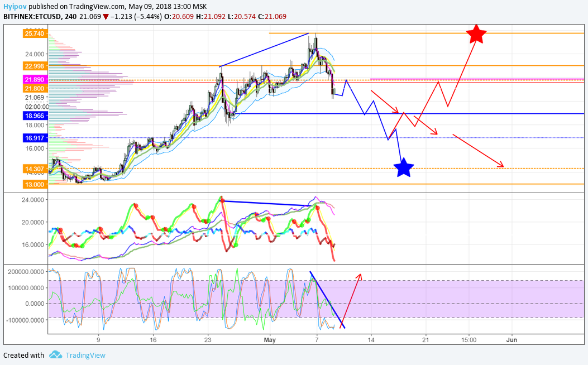Click the 23 date label on time axis
The image size is (588, 365).
coord(208,340)
